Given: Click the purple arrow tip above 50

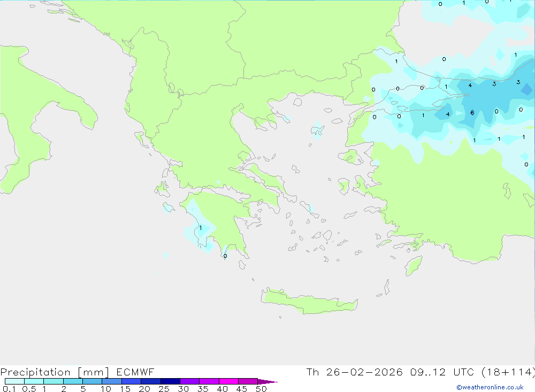Looking at the screenshot, I should pos(267,381).
